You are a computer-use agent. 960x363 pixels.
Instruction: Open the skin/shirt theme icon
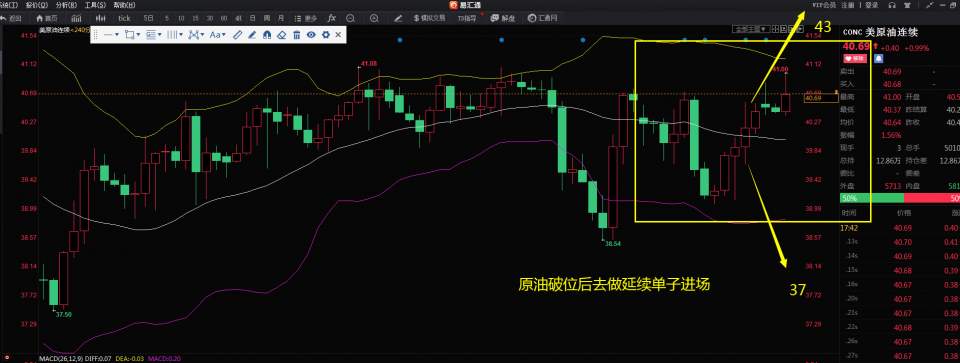(x=907, y=5)
